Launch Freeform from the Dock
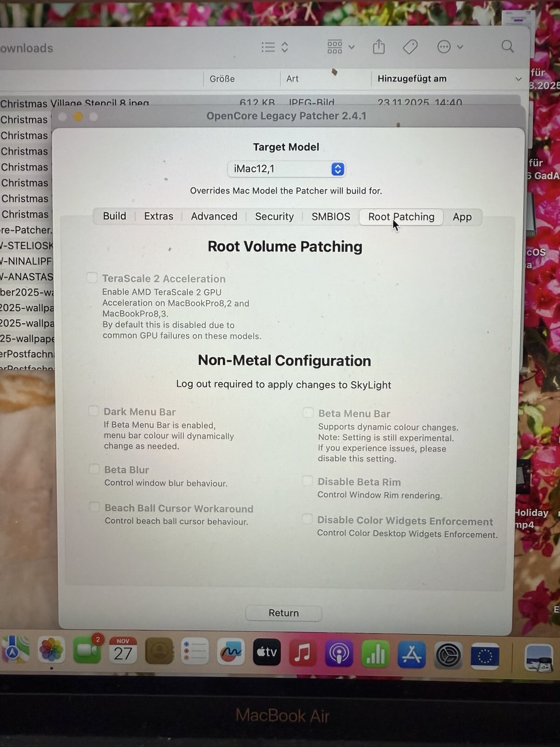This screenshot has height=747, width=560. [231, 652]
